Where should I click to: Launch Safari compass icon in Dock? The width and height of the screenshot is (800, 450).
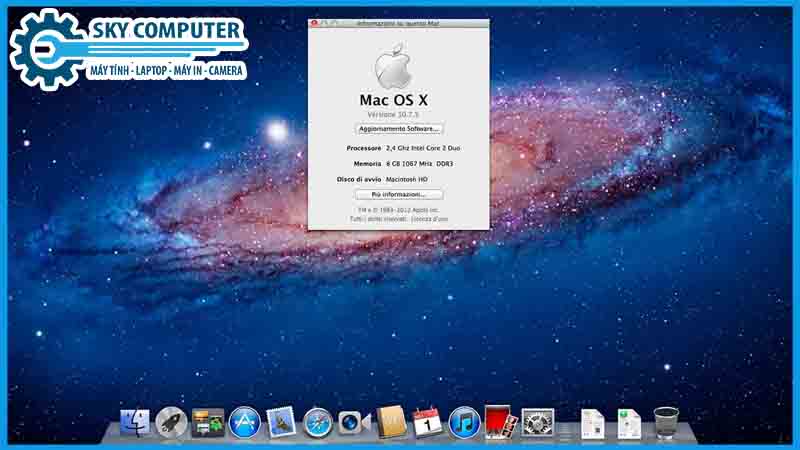pyautogui.click(x=317, y=423)
